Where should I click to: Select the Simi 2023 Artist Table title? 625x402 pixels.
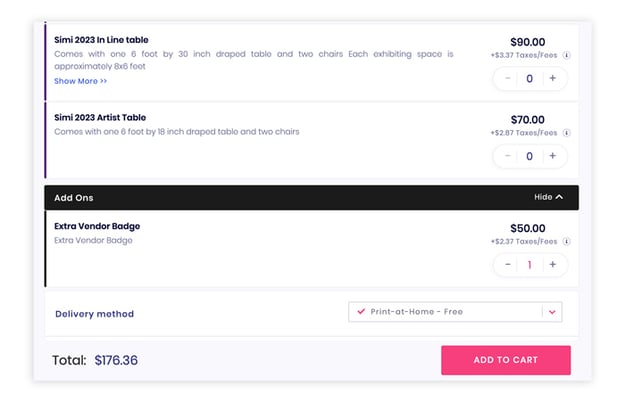click(100, 118)
